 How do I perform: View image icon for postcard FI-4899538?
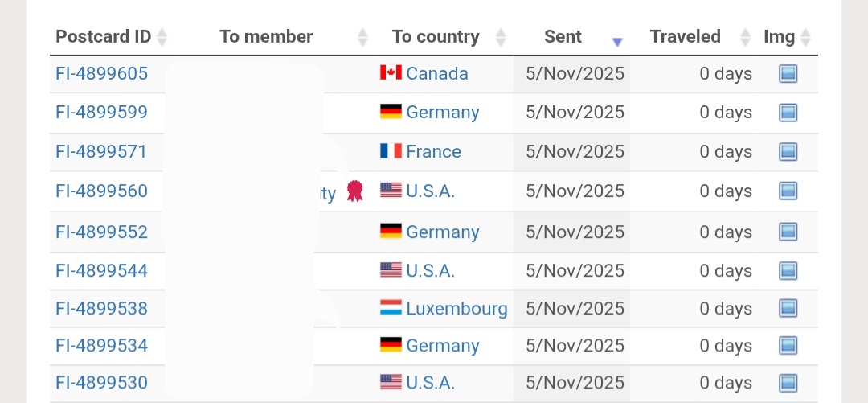click(788, 309)
